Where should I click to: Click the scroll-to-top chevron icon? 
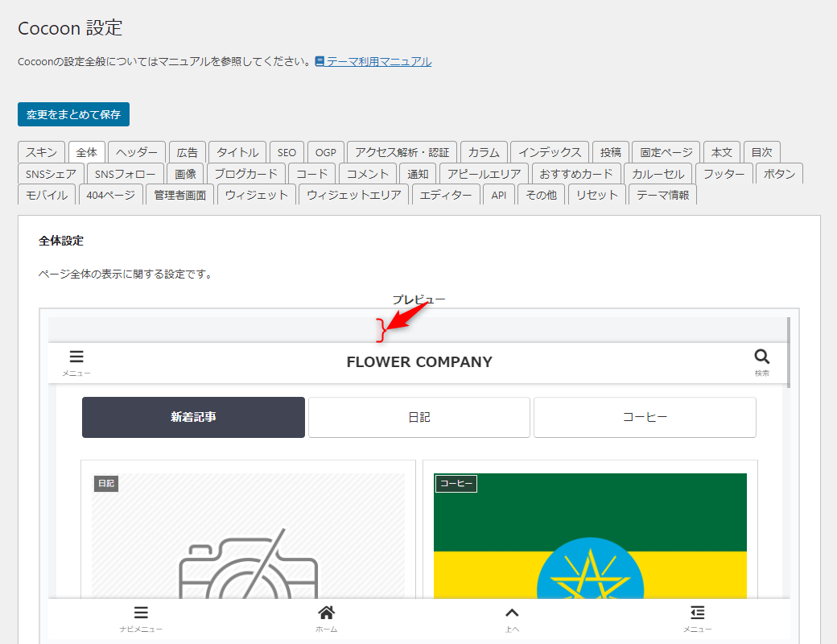512,613
